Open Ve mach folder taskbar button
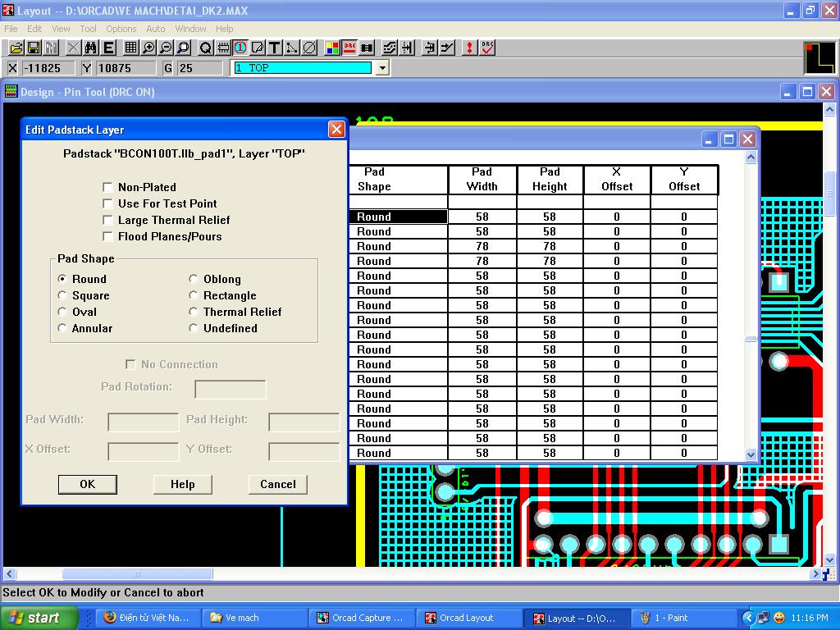The width and height of the screenshot is (840, 630). (x=255, y=618)
